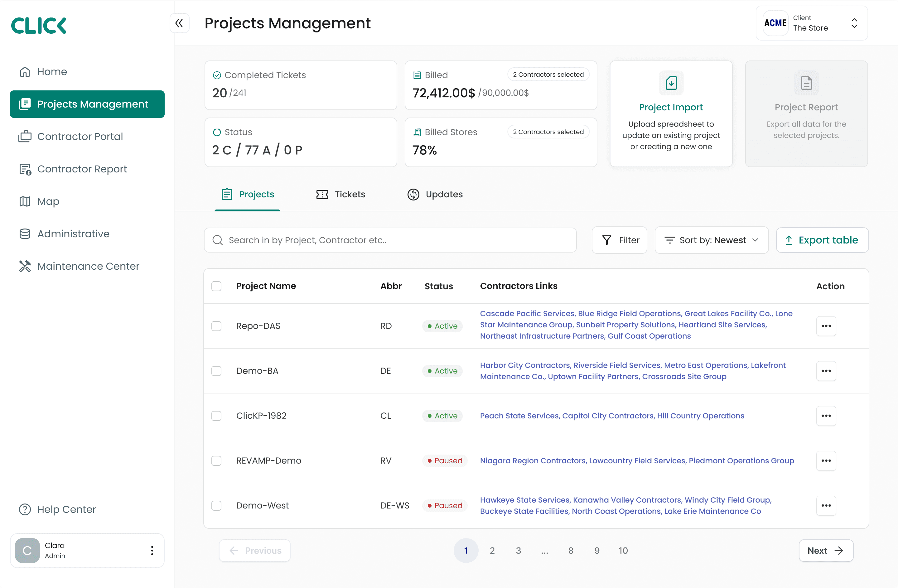Select the REVAMP-Demo row checkbox
This screenshot has width=898, height=588.
pyautogui.click(x=216, y=460)
